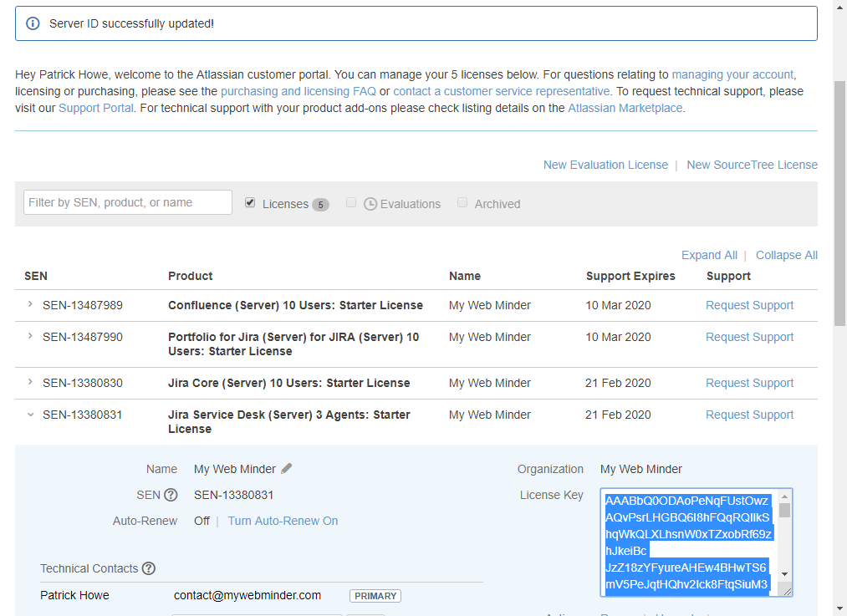Click the info icon in success banner
This screenshot has width=847, height=616.
[33, 23]
